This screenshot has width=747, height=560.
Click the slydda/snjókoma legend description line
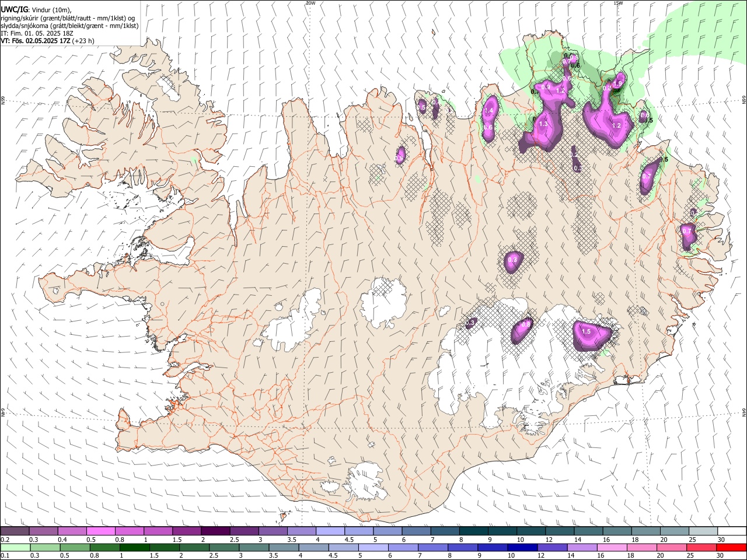(x=69, y=26)
